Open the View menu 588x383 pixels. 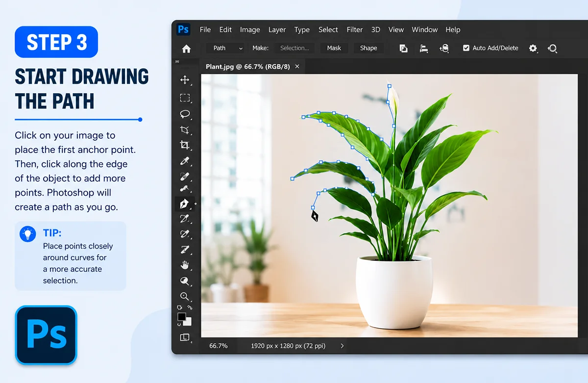396,29
